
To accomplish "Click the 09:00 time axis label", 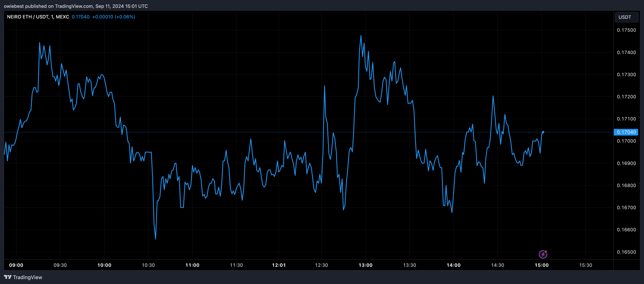I will tap(16, 265).
